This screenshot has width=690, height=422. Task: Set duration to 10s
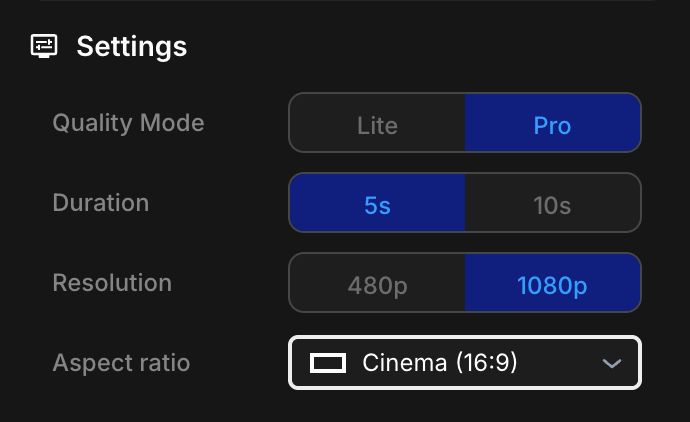(x=552, y=205)
